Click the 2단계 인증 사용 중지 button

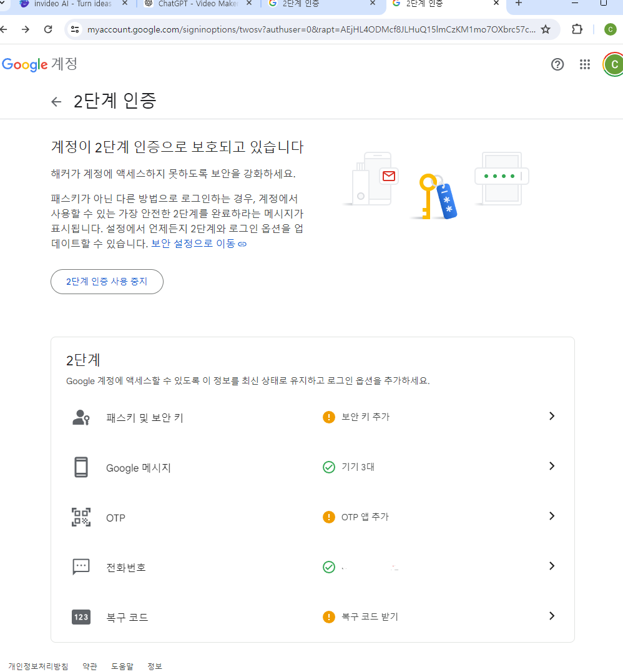(x=107, y=282)
